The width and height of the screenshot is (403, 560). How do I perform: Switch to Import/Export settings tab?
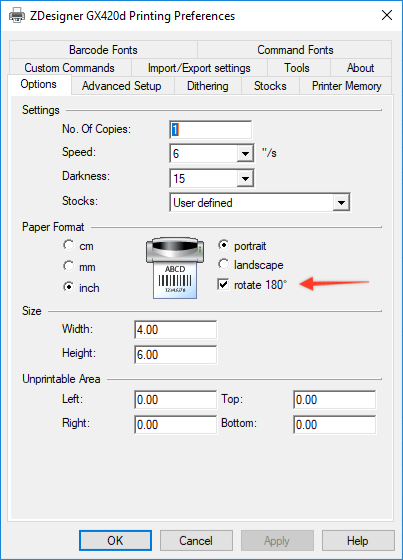click(x=199, y=68)
